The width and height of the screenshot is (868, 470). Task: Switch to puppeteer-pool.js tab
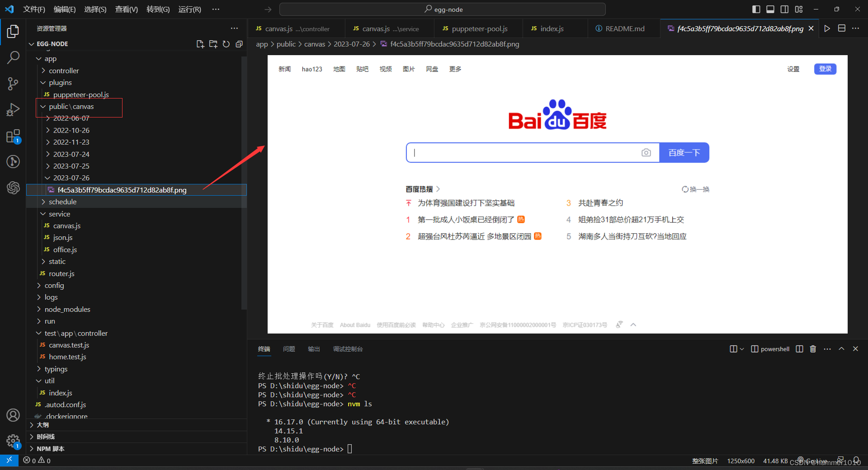pyautogui.click(x=479, y=28)
